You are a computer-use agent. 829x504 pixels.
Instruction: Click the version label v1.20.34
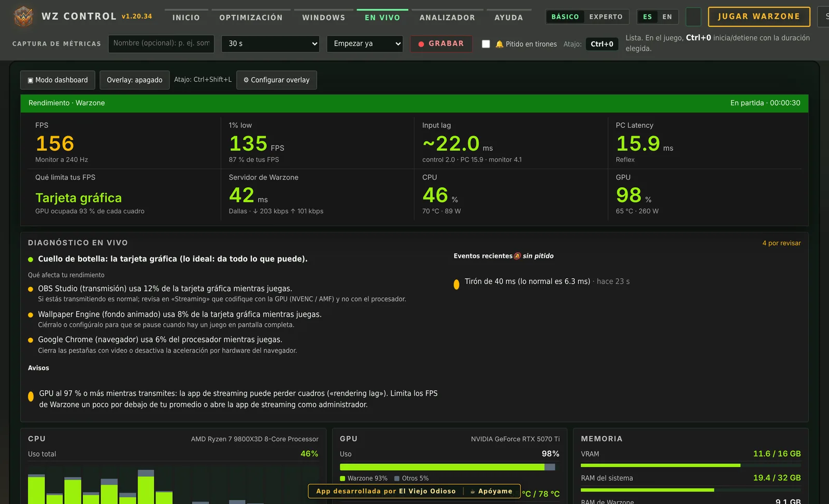pyautogui.click(x=137, y=17)
